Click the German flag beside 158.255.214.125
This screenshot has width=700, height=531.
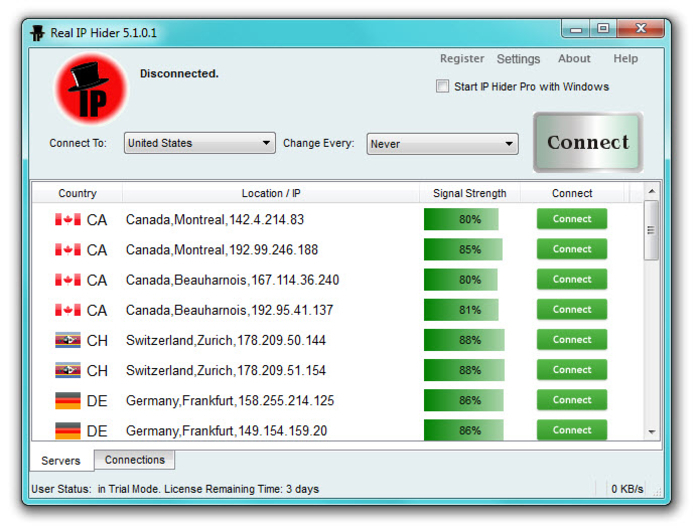pyautogui.click(x=68, y=401)
